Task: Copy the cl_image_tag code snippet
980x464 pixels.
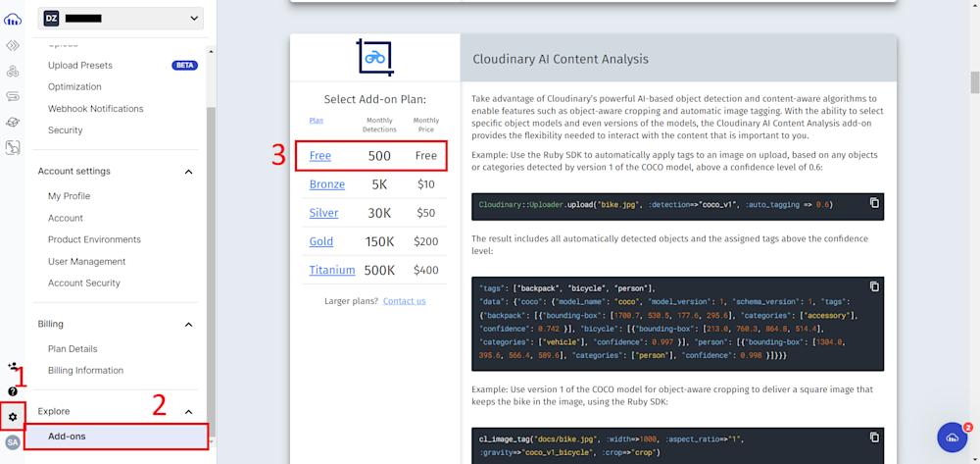Action: pyautogui.click(x=874, y=438)
